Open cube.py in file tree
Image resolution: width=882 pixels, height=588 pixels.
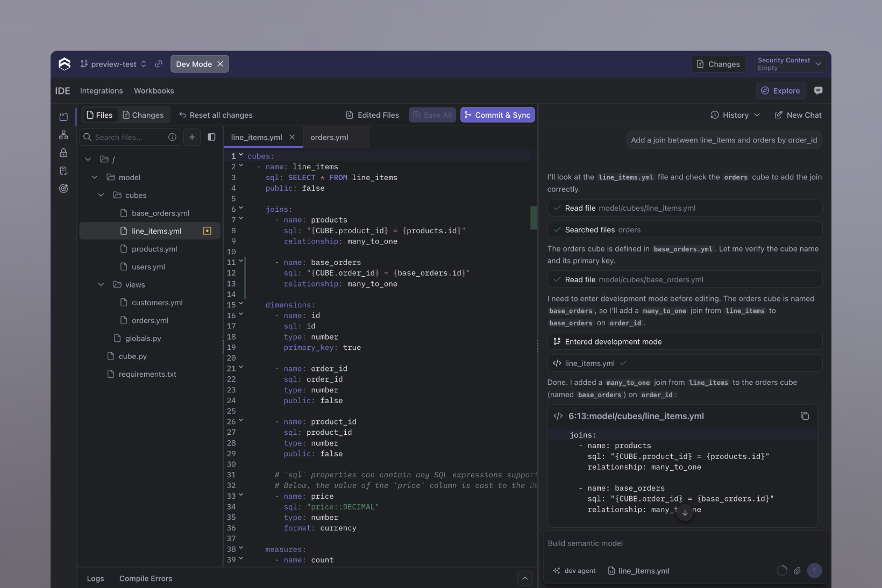click(150, 356)
